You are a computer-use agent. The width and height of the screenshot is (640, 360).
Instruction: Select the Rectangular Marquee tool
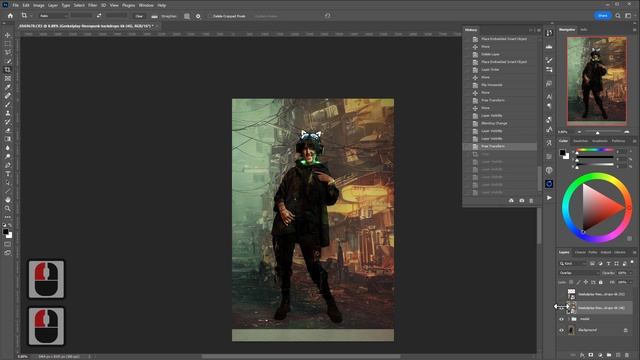tap(8, 44)
